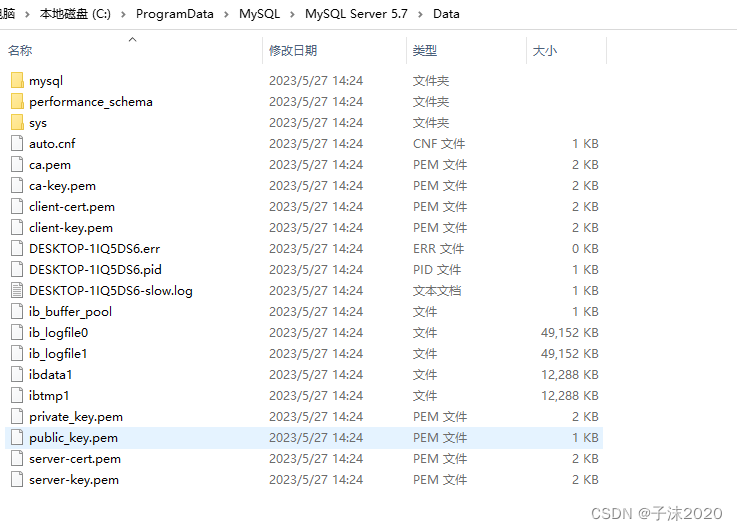Select the ibdata1 file name
The height and width of the screenshot is (530, 737).
[x=51, y=374]
